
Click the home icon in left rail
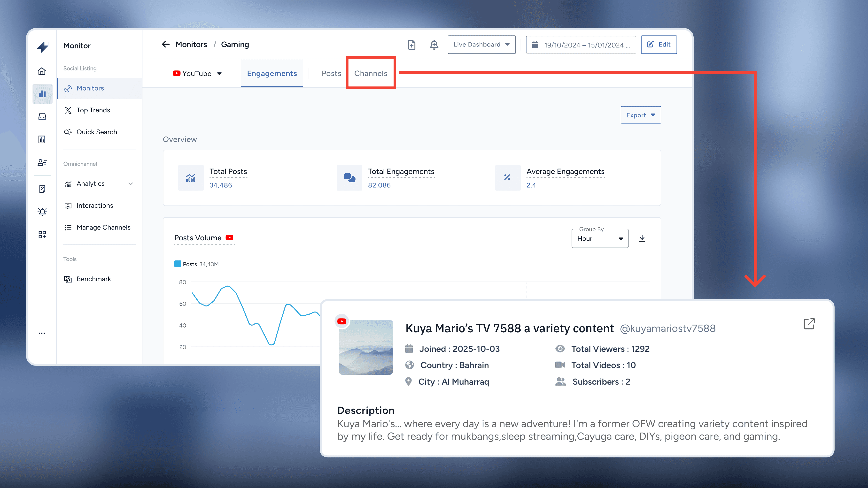tap(42, 71)
